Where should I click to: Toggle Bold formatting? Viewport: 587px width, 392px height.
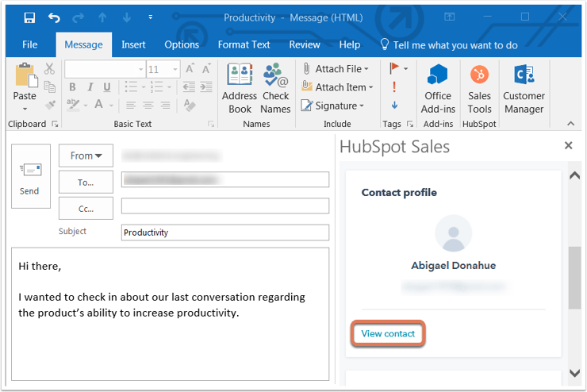pyautogui.click(x=72, y=87)
